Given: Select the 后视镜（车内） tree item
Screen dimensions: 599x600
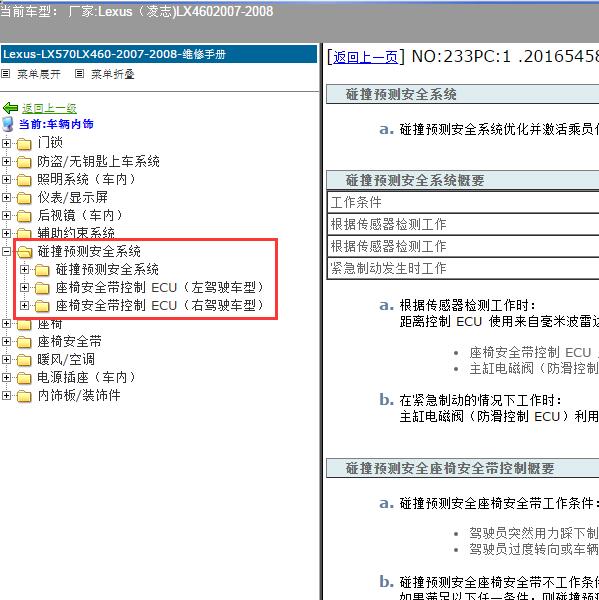Looking at the screenshot, I should point(80,215).
